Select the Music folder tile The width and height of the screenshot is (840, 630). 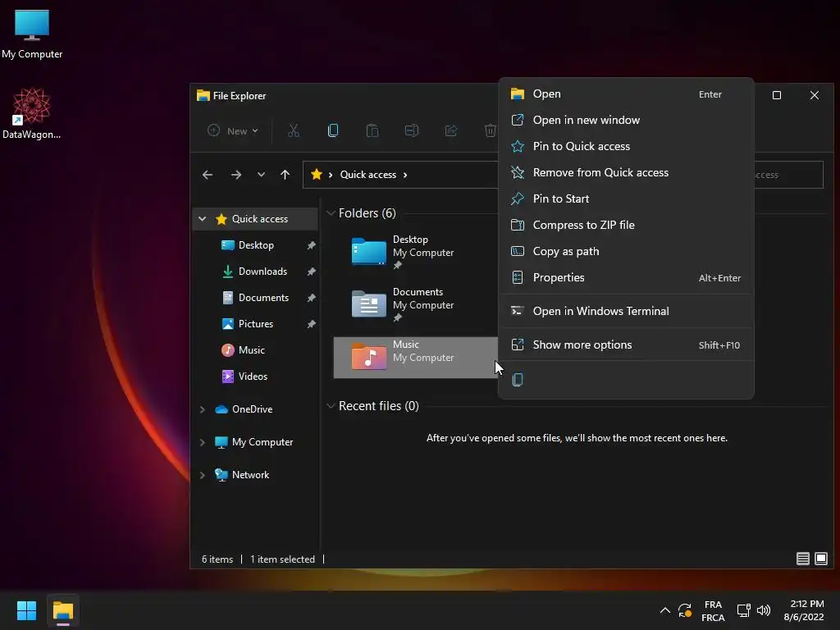click(414, 358)
